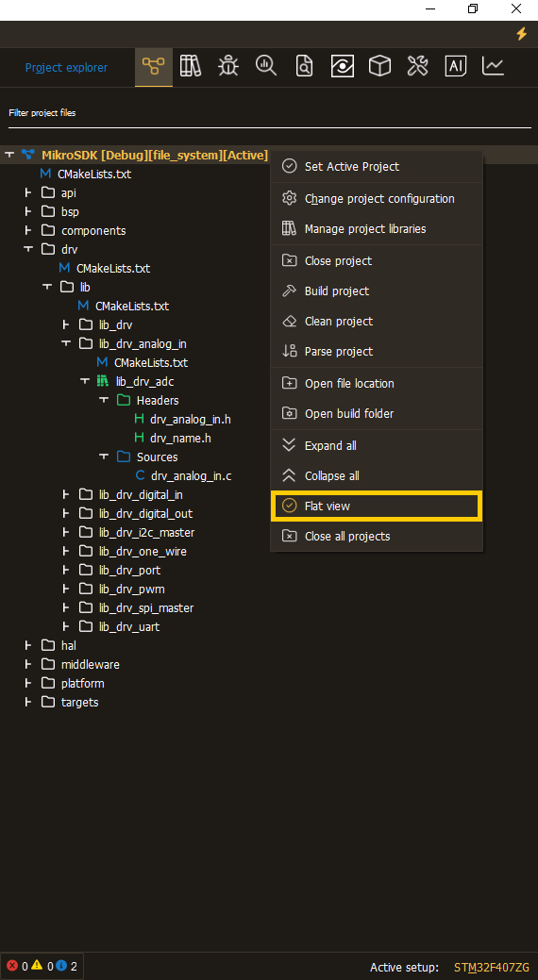The width and height of the screenshot is (538, 980).
Task: Click the blue info count icon
Action: point(60,966)
